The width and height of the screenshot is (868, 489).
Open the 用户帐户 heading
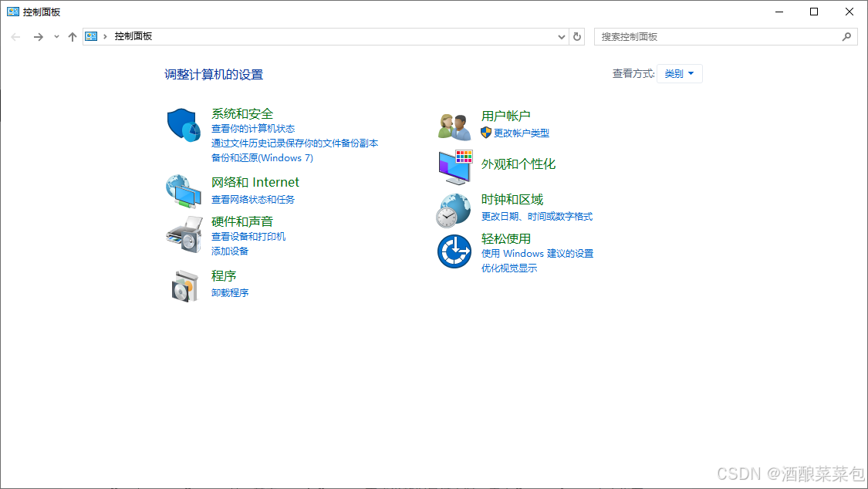coord(506,116)
